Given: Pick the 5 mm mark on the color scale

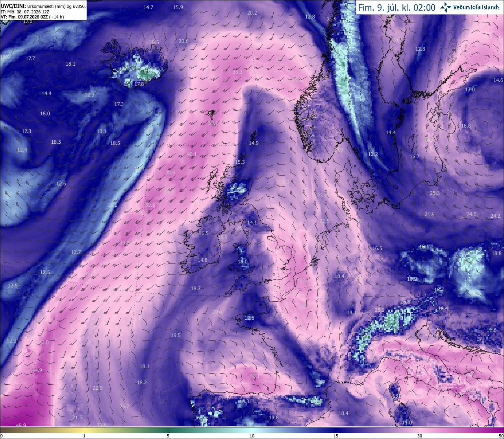Looking at the screenshot, I should tap(168, 436).
